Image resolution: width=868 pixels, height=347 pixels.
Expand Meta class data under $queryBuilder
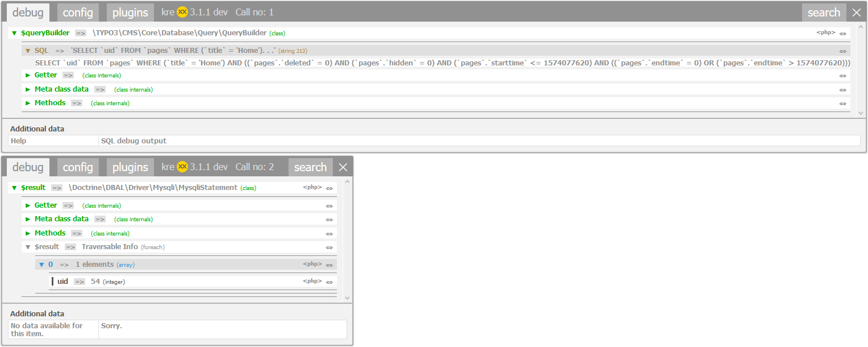28,89
